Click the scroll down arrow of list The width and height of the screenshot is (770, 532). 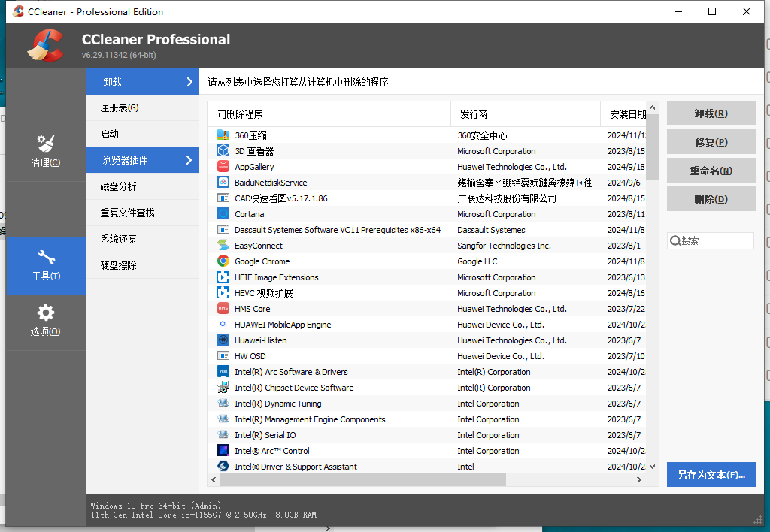point(652,467)
